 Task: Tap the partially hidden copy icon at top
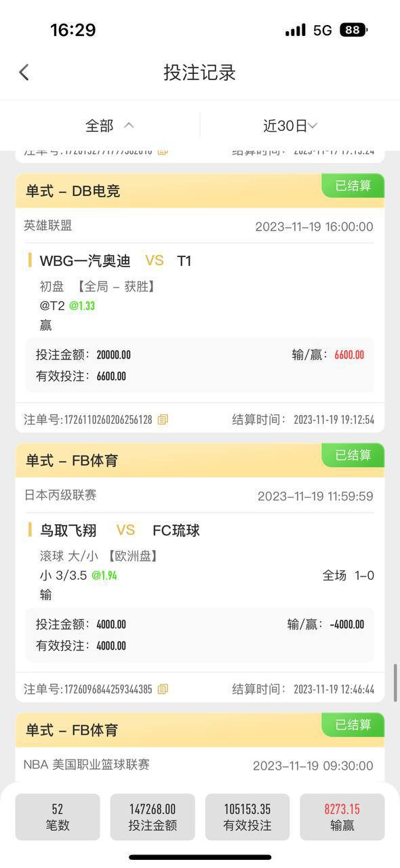coord(163,152)
